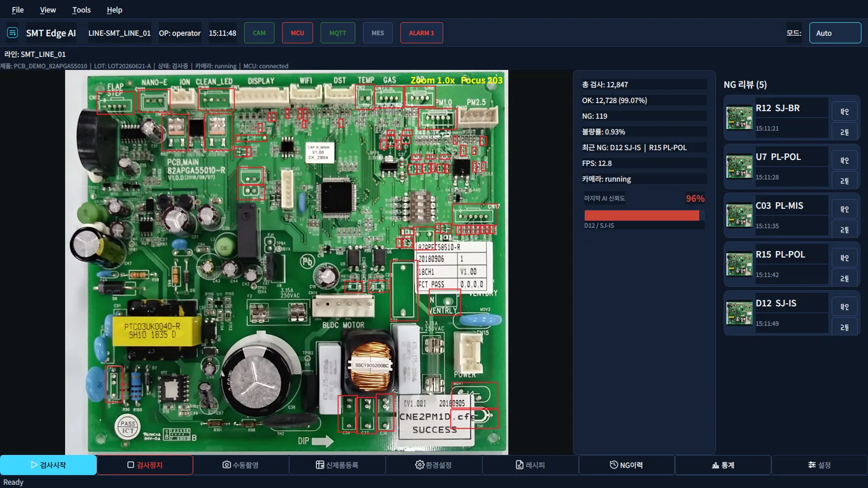Open the R12 SJ-BR board thumbnail
Image resolution: width=868 pixels, height=488 pixels.
point(739,118)
